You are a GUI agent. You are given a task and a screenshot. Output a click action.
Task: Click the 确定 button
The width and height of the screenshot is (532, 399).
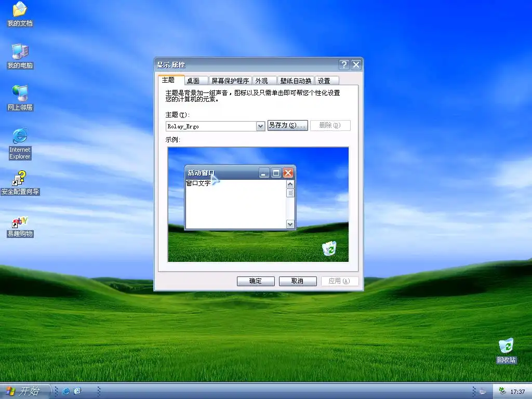(x=256, y=281)
